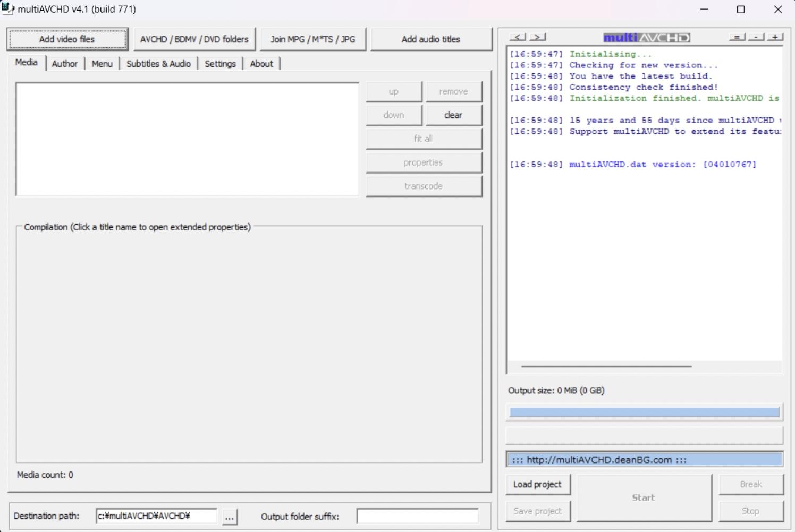The height and width of the screenshot is (532, 795).
Task: Click the 'Output size: 0 MiB' label
Action: pyautogui.click(x=556, y=390)
